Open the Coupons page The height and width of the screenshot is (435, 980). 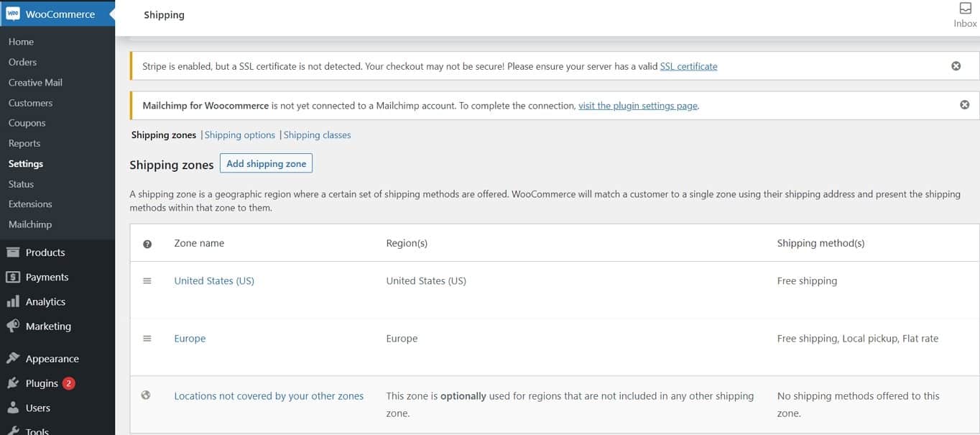click(27, 123)
